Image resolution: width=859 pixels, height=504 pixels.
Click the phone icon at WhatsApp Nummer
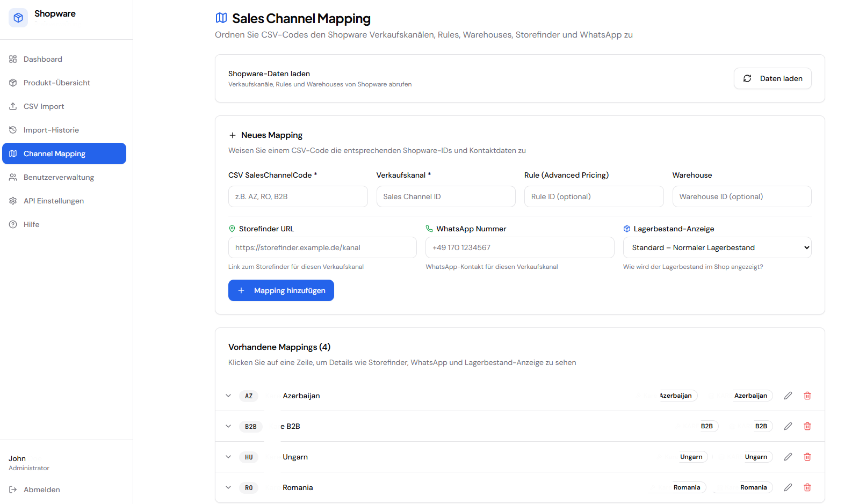(x=429, y=229)
